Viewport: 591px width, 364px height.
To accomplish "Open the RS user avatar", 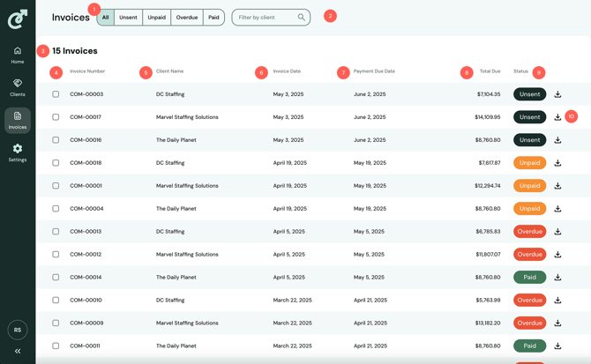I will pos(18,330).
